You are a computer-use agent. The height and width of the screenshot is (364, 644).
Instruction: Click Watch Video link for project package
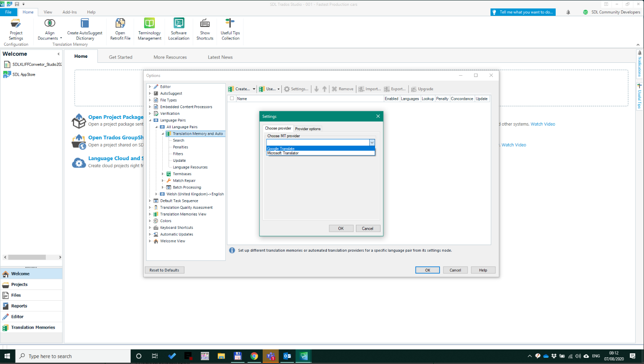tap(543, 124)
